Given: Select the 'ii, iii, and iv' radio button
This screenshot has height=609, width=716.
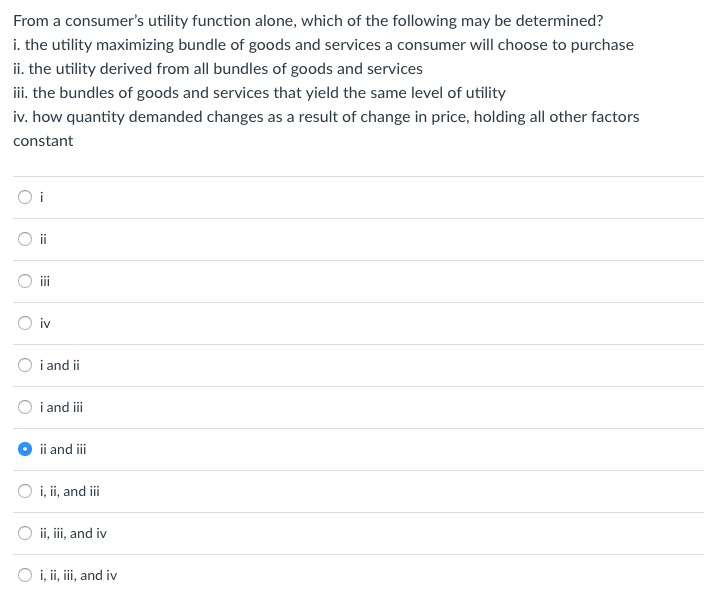Looking at the screenshot, I should point(24,533).
